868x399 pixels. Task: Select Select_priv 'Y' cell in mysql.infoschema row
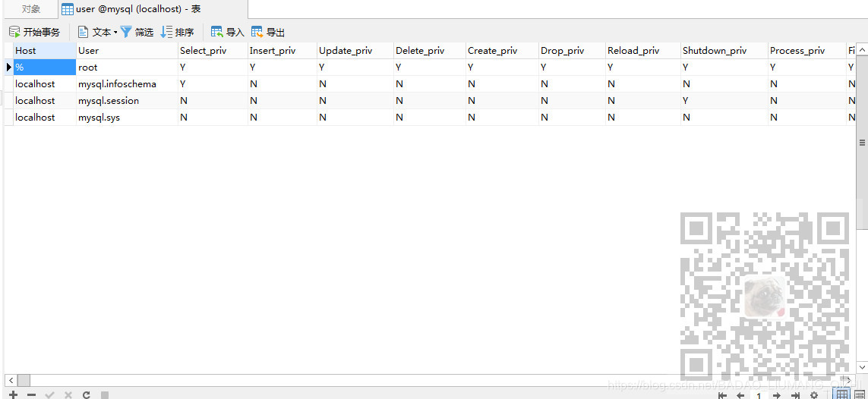(213, 84)
